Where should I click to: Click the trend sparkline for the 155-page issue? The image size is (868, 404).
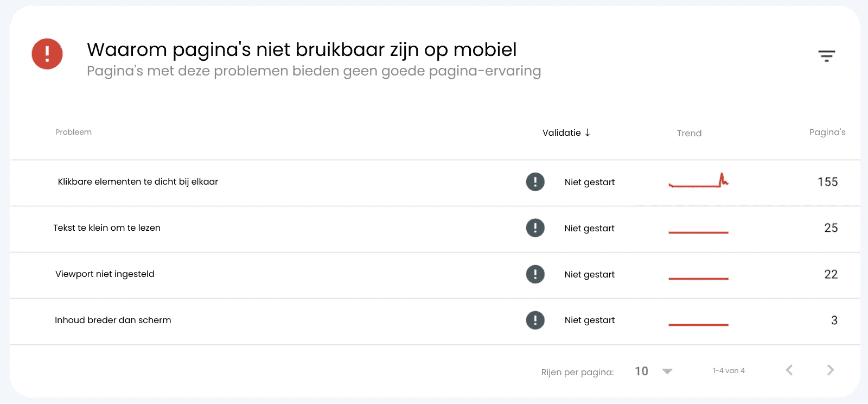[699, 182]
